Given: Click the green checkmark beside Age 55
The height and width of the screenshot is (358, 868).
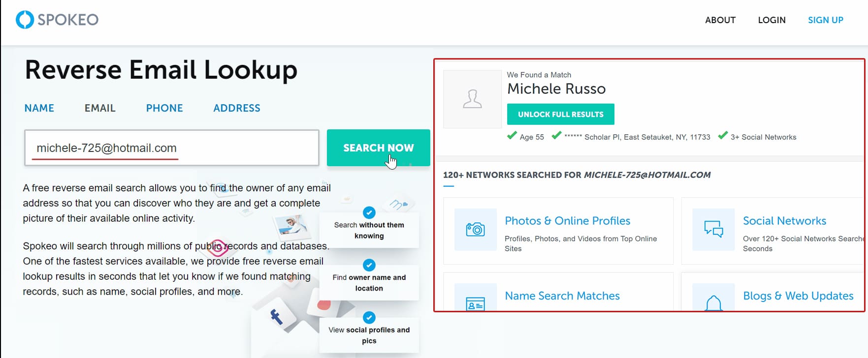Looking at the screenshot, I should 512,135.
